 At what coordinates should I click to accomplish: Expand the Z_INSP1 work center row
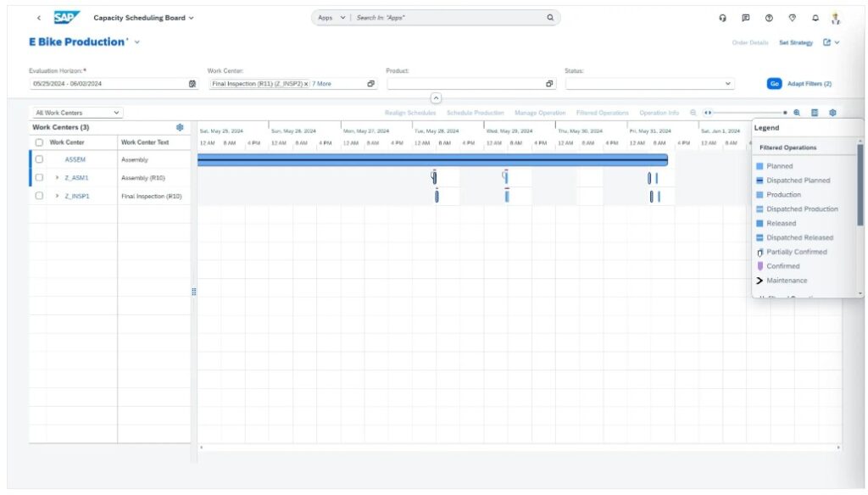click(x=57, y=196)
